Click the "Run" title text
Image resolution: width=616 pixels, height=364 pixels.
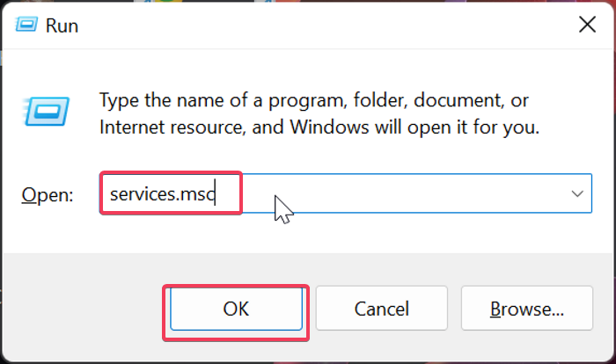(x=63, y=25)
